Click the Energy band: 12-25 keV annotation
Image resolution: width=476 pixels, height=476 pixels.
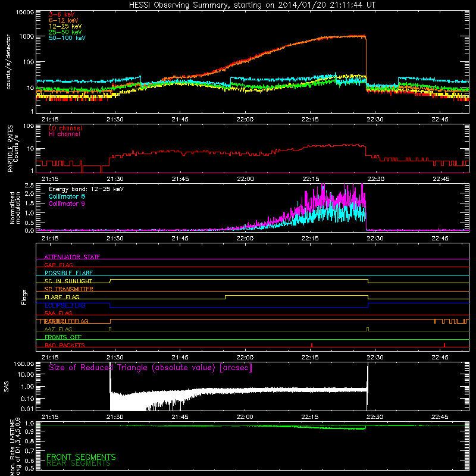(86, 189)
